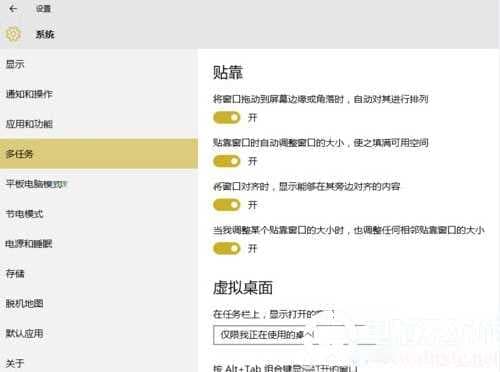Click the 贴靠 section heading

point(228,72)
